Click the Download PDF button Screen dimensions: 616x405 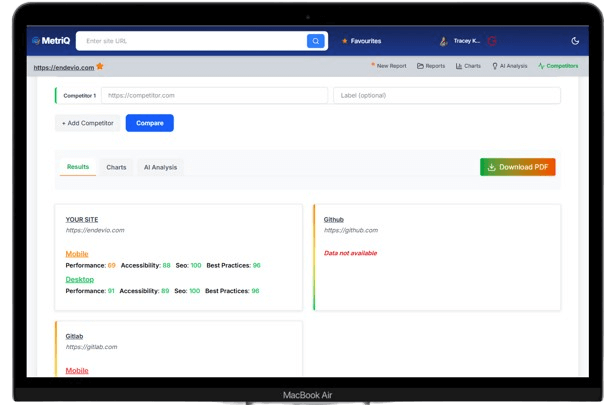click(x=518, y=167)
